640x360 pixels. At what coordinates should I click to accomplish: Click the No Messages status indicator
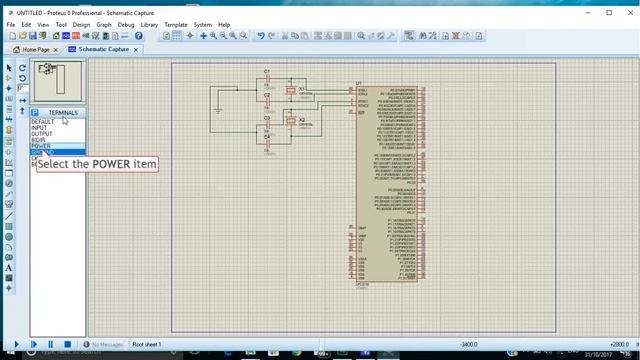pyautogui.click(x=103, y=345)
